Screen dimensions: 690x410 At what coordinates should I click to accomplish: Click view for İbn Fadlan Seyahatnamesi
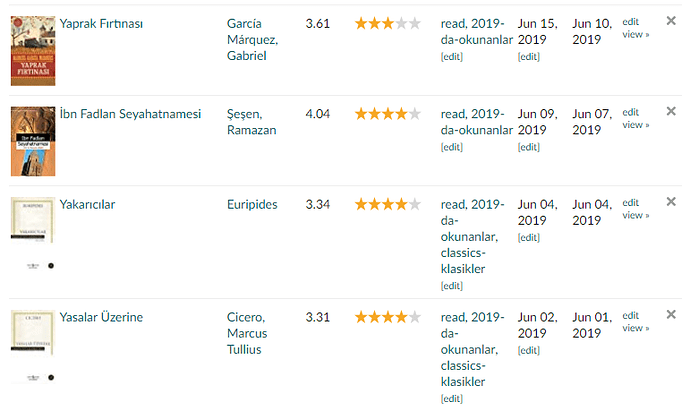coord(635,125)
